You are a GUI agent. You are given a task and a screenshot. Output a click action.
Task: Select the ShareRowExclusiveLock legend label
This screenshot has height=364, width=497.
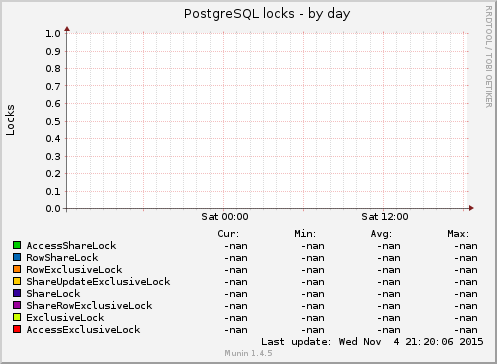89,306
